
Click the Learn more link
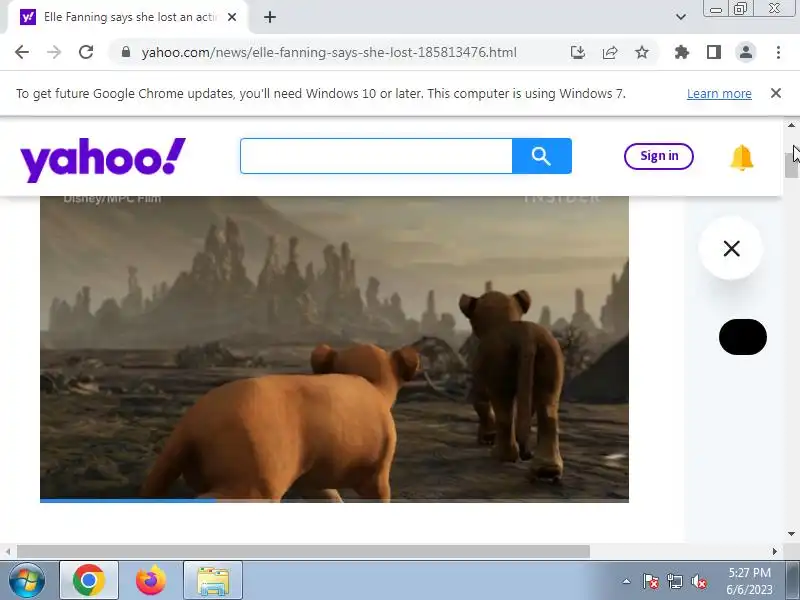point(719,93)
